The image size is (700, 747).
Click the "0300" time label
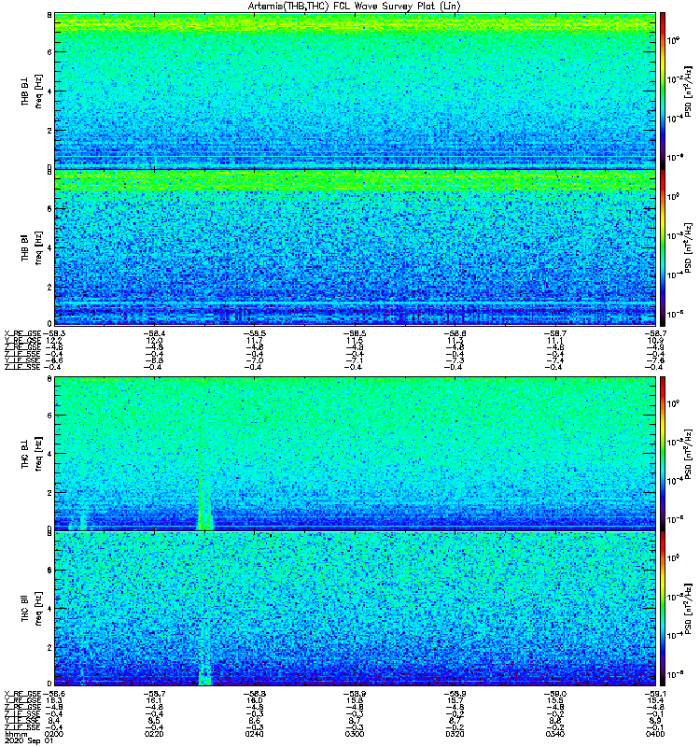(x=355, y=734)
